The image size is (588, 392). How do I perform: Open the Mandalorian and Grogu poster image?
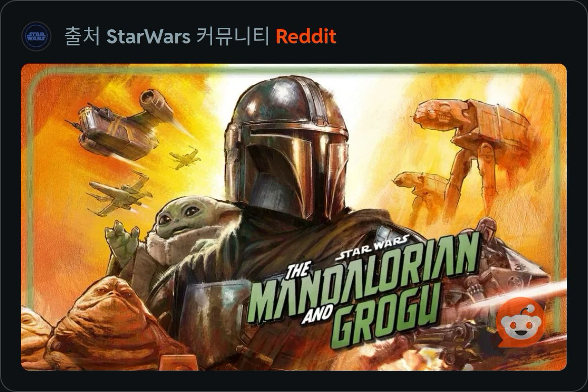293,217
